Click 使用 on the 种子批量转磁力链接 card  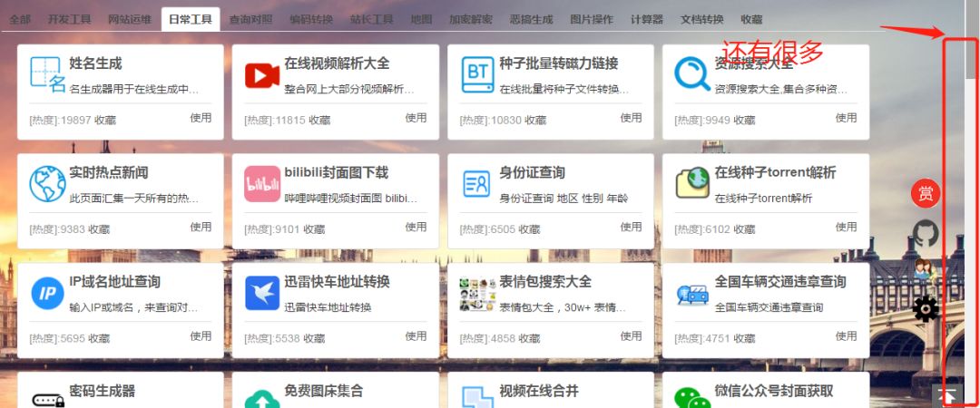631,118
